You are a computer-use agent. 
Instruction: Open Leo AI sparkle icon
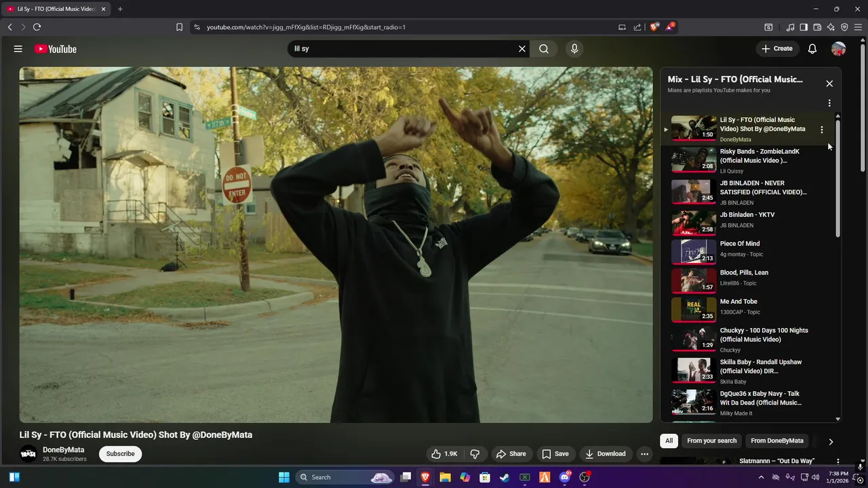(x=831, y=27)
